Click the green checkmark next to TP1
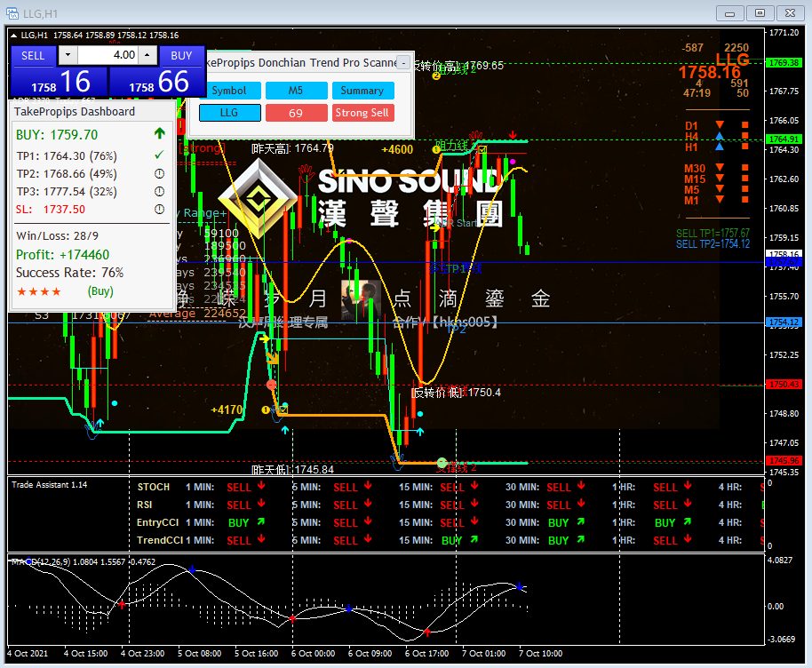Image resolution: width=812 pixels, height=668 pixels. [159, 155]
